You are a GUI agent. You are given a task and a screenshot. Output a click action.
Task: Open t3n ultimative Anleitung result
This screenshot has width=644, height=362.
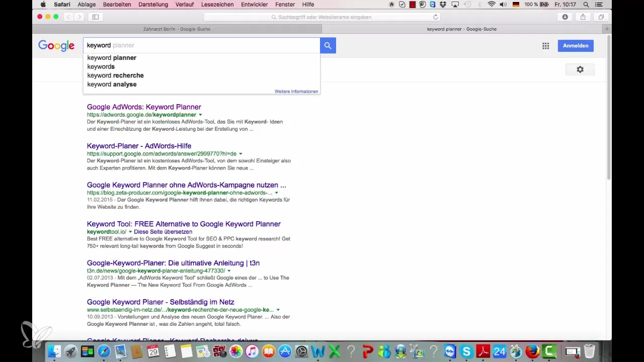pos(173,263)
